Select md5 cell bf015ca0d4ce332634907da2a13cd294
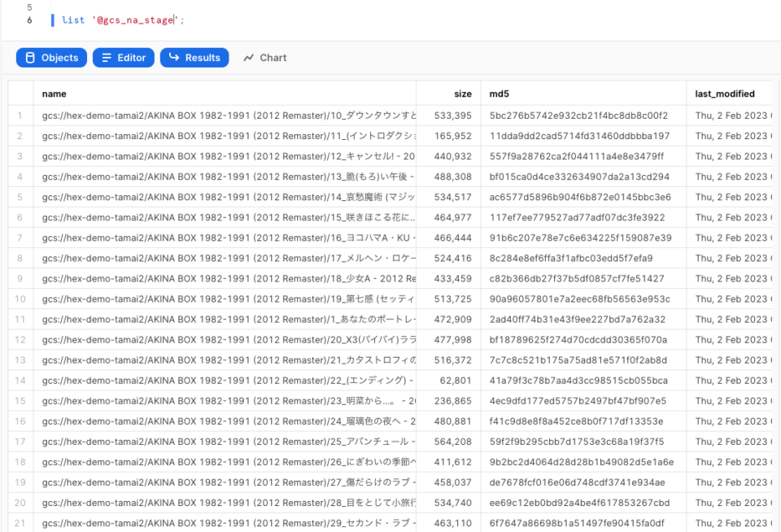 [x=583, y=177]
